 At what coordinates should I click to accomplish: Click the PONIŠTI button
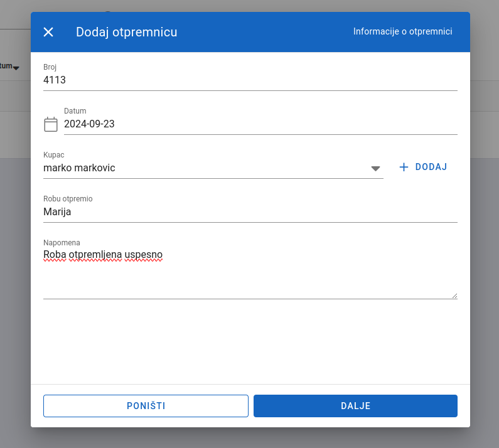146,406
